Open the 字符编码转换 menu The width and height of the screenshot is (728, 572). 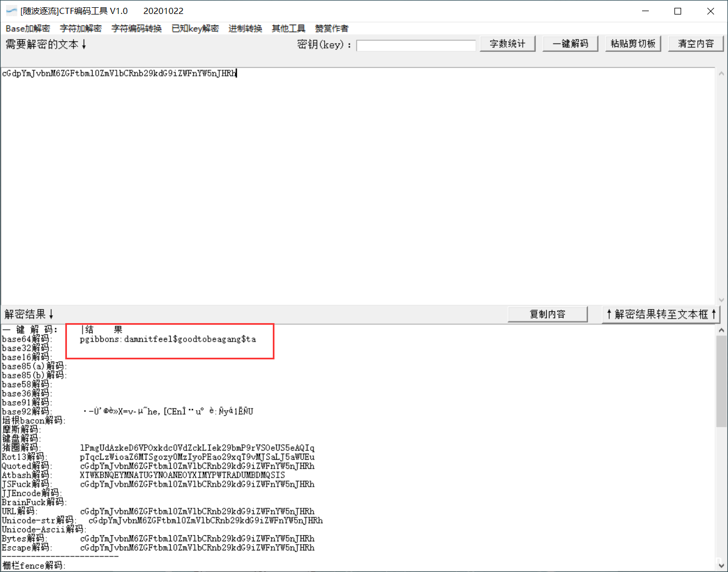pyautogui.click(x=136, y=28)
